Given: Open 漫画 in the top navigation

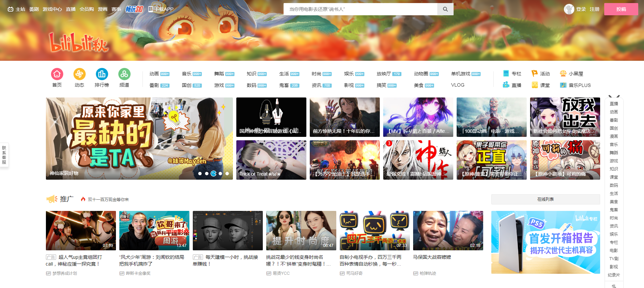Looking at the screenshot, I should pos(103,9).
